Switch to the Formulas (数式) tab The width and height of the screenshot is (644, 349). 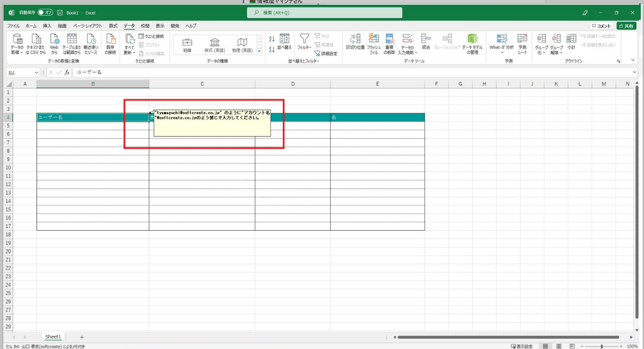(x=113, y=26)
